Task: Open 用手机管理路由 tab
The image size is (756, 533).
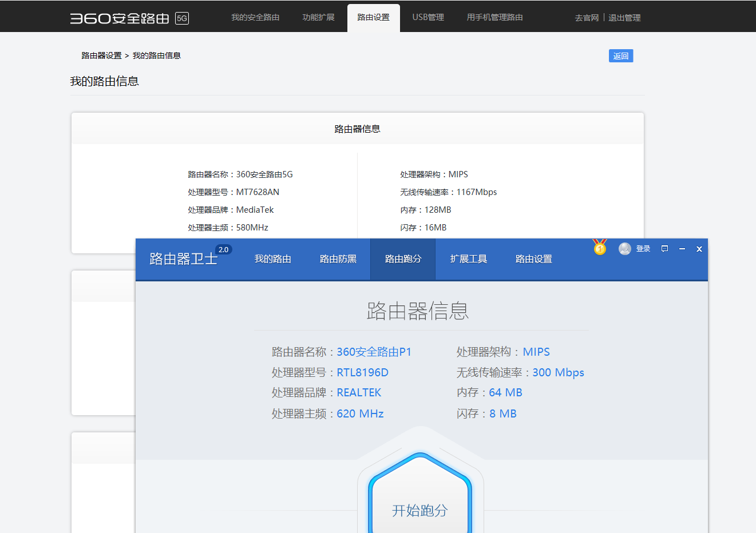Action: (x=494, y=17)
